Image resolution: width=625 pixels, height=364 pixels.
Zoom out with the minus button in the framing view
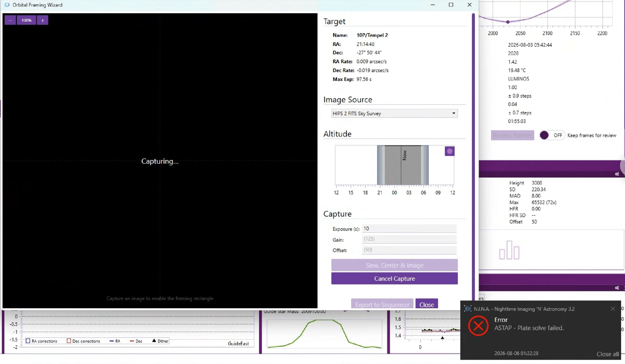10,20
